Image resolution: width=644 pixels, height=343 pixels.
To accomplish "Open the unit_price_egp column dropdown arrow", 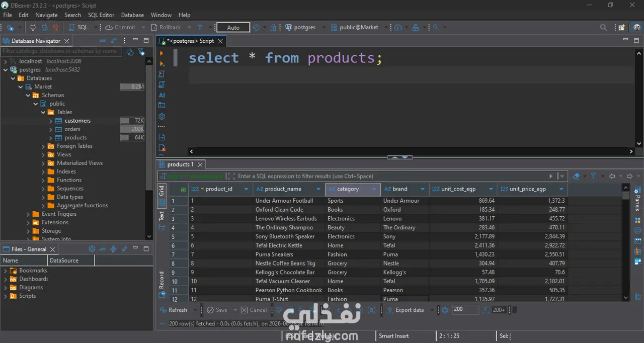I will pyautogui.click(x=561, y=190).
